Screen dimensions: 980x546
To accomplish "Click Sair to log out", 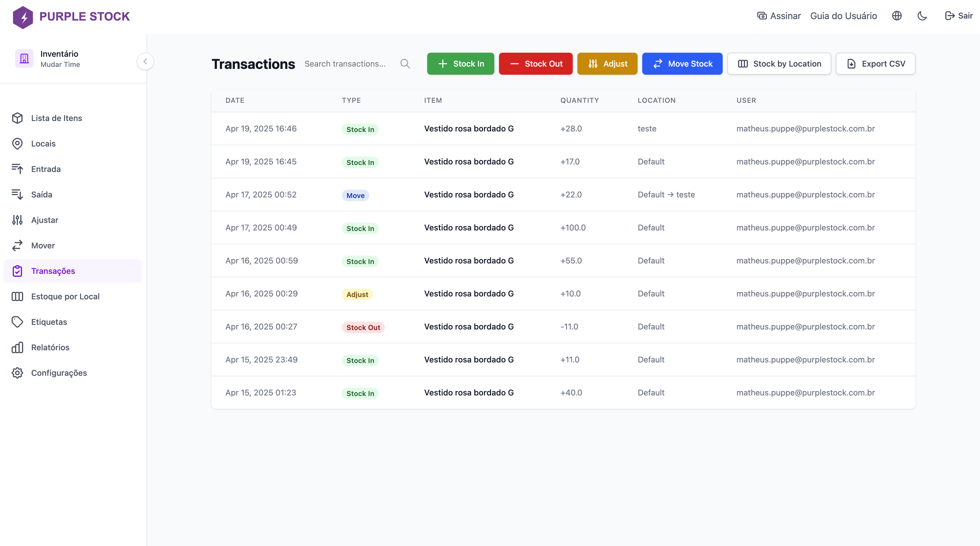I will coord(959,16).
